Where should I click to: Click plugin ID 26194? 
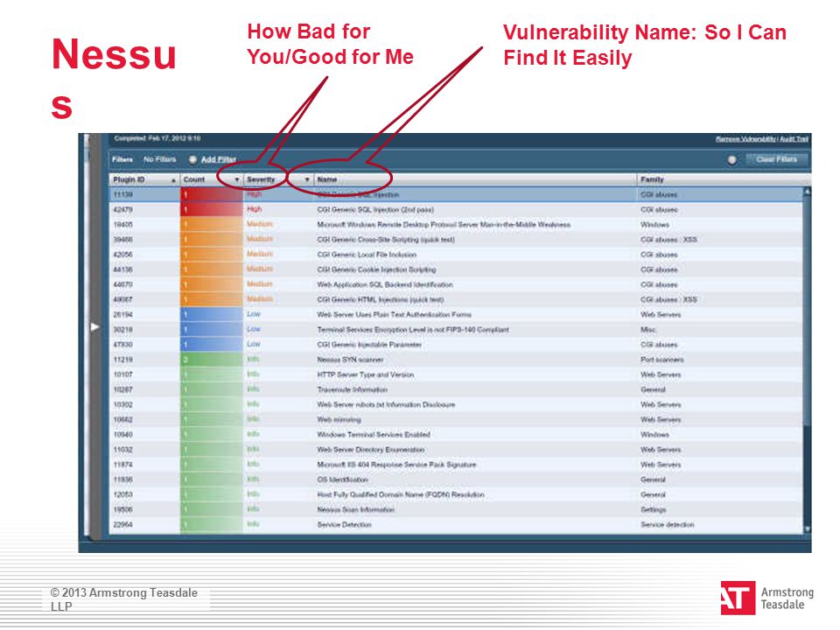tap(122, 314)
